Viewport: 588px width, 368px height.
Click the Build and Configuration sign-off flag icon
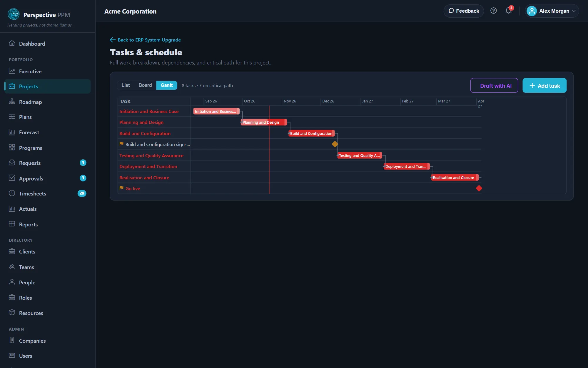pos(121,144)
